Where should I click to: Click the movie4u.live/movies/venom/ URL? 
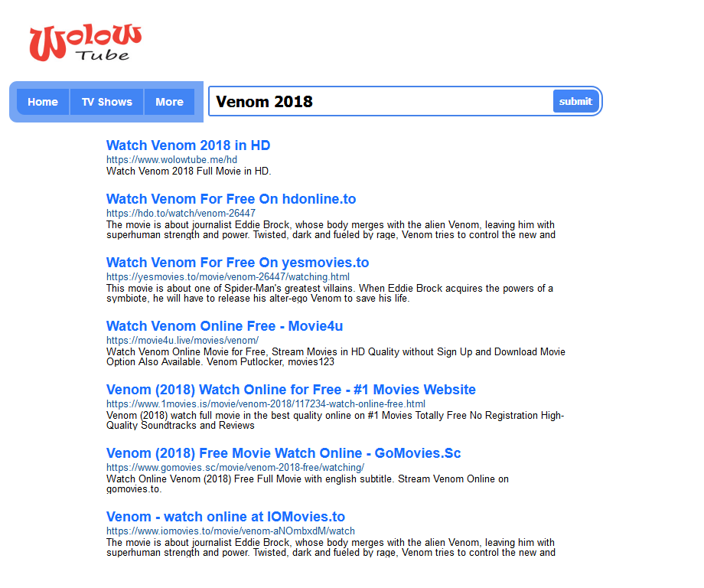tap(182, 341)
